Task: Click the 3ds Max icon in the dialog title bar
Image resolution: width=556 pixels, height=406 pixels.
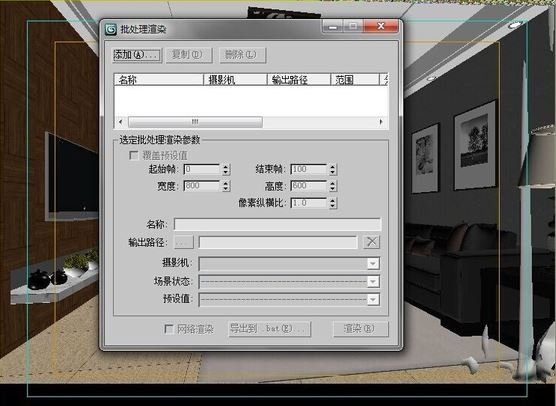Action: click(111, 29)
